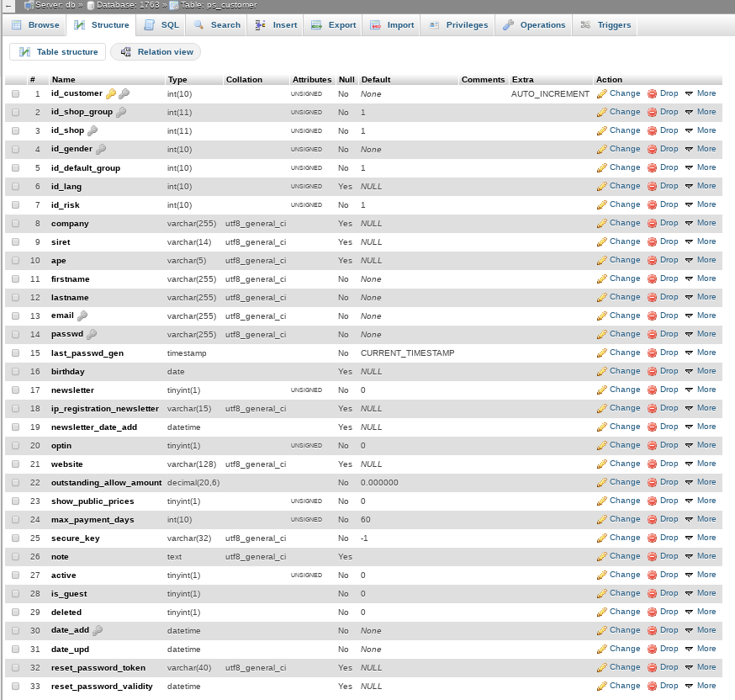The height and width of the screenshot is (700, 735).
Task: Click the Table: ps_customer breadcrumb link
Action: pyautogui.click(x=219, y=6)
